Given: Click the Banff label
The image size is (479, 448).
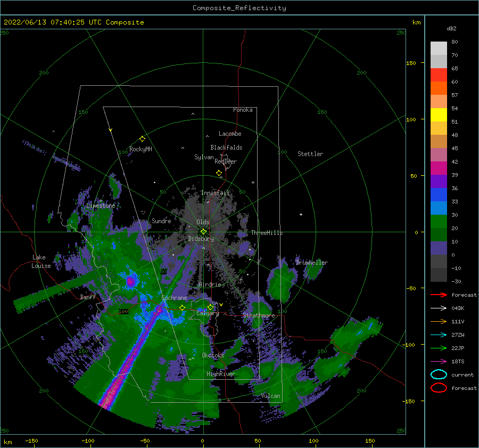Looking at the screenshot, I should (88, 297).
